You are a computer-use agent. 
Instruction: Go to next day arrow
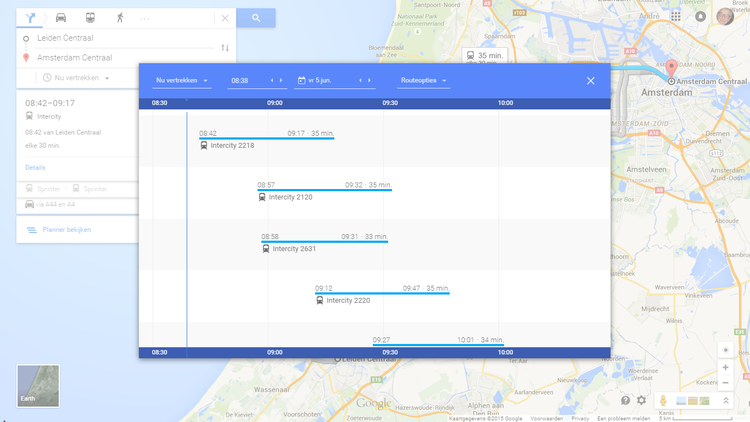369,80
